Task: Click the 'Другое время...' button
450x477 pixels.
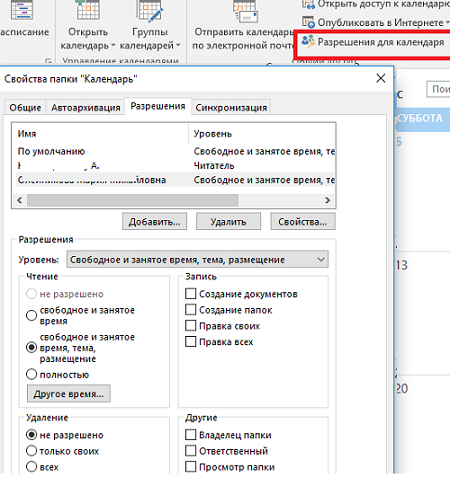Action: tap(69, 394)
